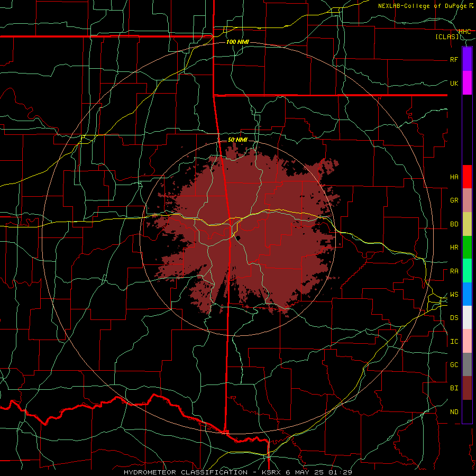The width and height of the screenshot is (476, 476).
Task: Click the WS blue legend swatch
Action: (x=467, y=294)
